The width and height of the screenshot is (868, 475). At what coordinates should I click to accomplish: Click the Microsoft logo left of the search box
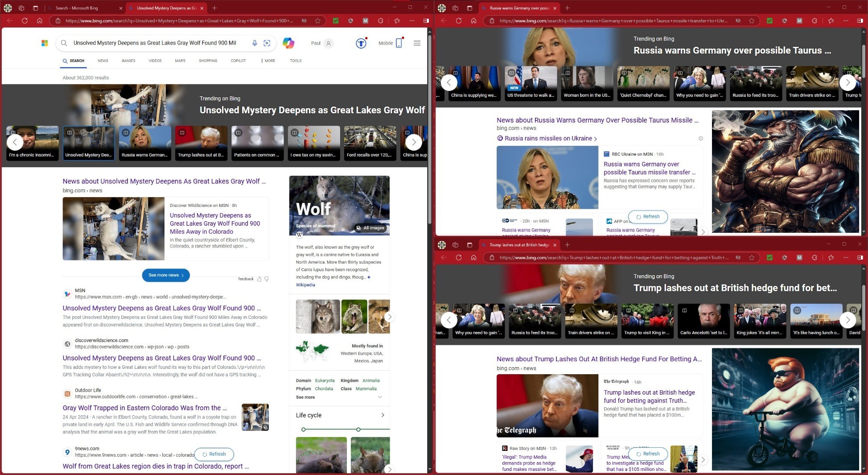click(45, 43)
